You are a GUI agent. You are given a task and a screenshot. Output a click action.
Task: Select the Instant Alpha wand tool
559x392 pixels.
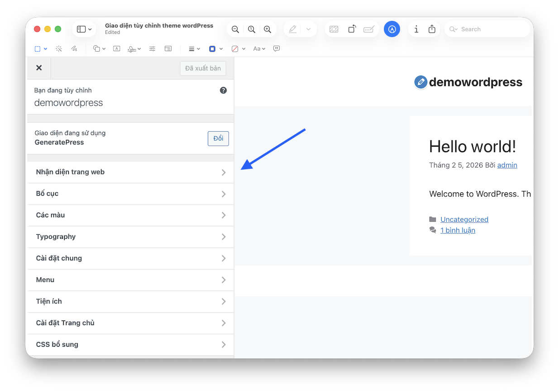click(59, 49)
